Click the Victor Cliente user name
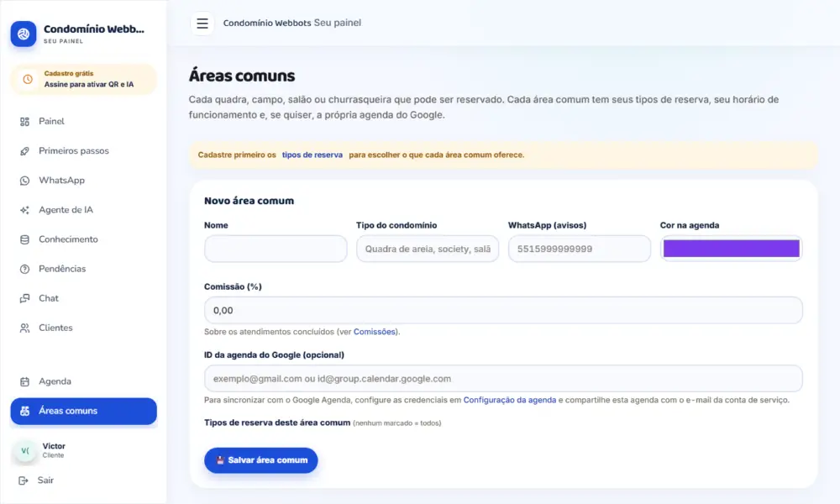This screenshot has width=840, height=504. pyautogui.click(x=54, y=450)
